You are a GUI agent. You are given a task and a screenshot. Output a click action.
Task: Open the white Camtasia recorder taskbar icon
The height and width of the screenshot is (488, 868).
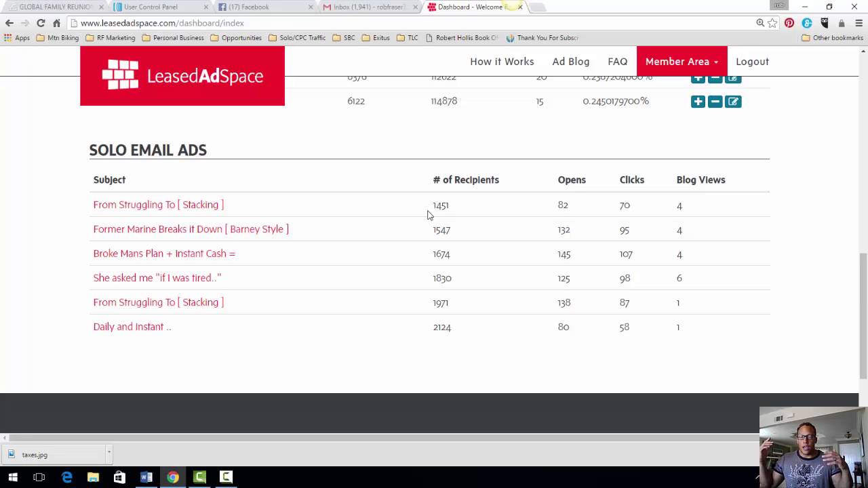[x=226, y=477]
